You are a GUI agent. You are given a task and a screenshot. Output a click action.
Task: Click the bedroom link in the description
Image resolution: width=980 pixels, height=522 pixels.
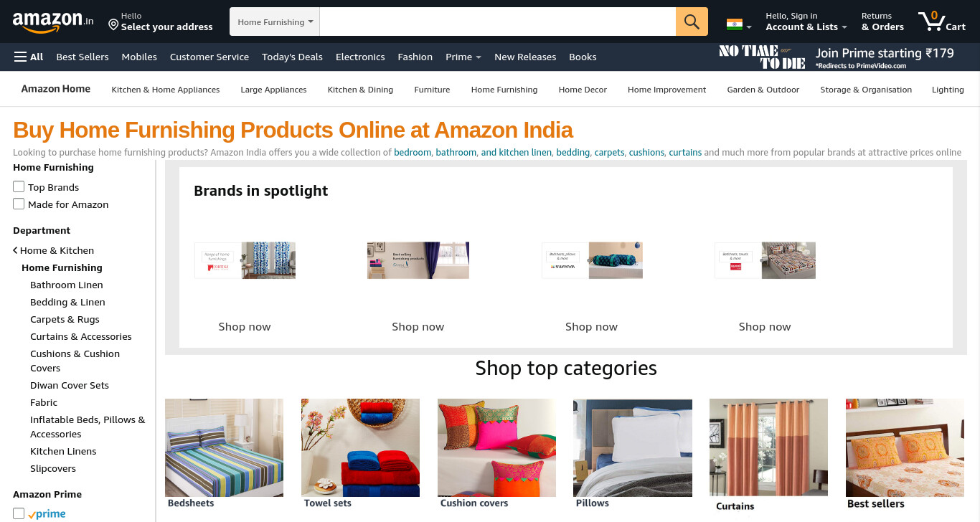coord(413,152)
